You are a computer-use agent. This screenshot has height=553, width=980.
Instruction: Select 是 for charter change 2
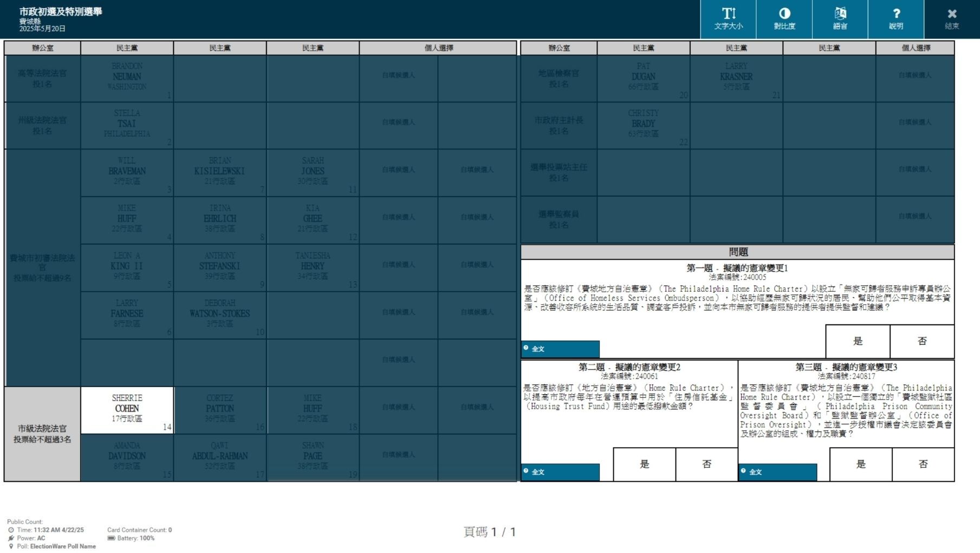point(644,464)
